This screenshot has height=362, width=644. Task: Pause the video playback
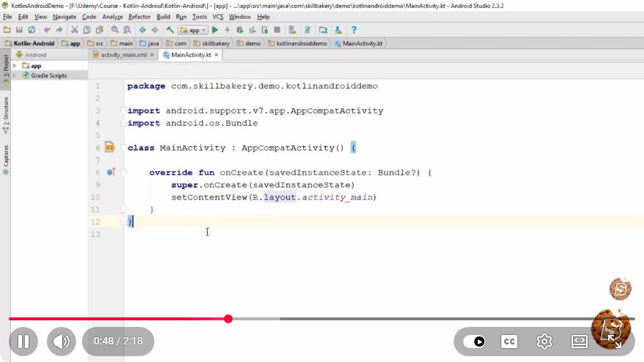(x=23, y=341)
